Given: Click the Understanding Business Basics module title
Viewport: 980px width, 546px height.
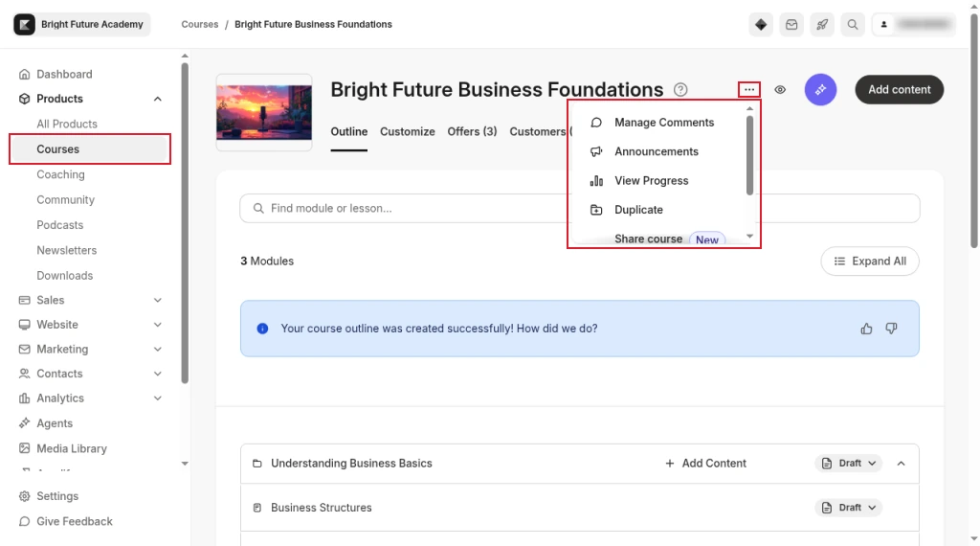Looking at the screenshot, I should [351, 464].
